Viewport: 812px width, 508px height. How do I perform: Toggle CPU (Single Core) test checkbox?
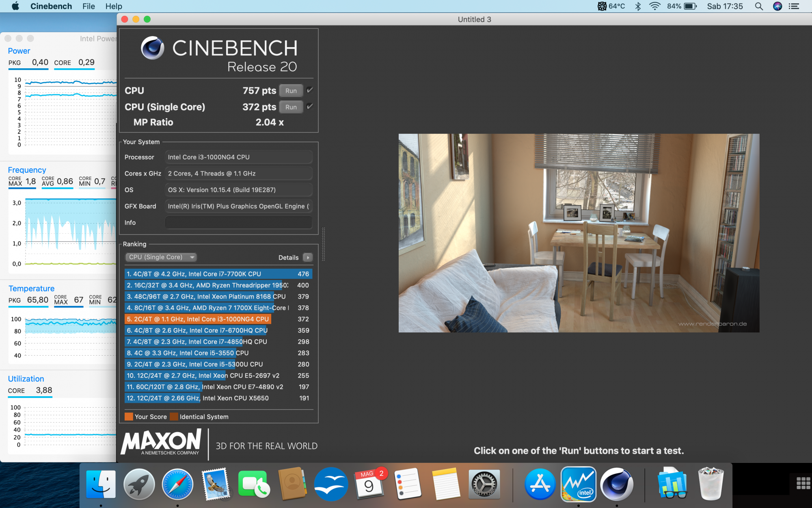(310, 106)
